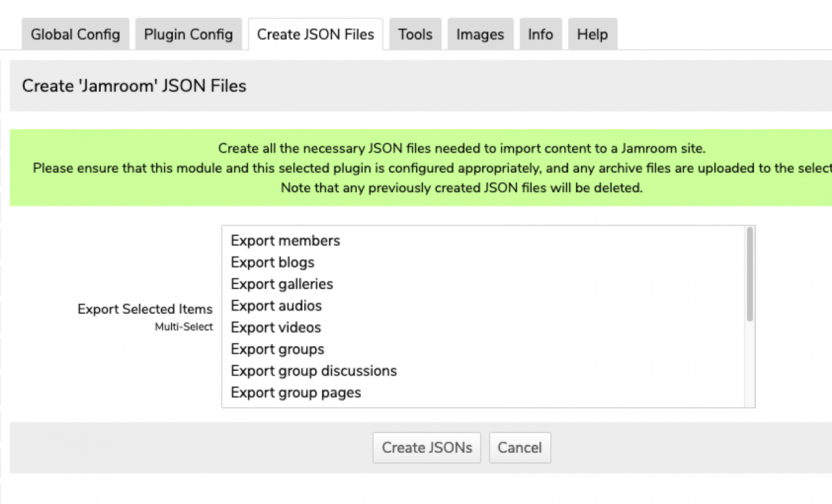Select Export members in the list
The image size is (832, 504).
click(x=285, y=241)
